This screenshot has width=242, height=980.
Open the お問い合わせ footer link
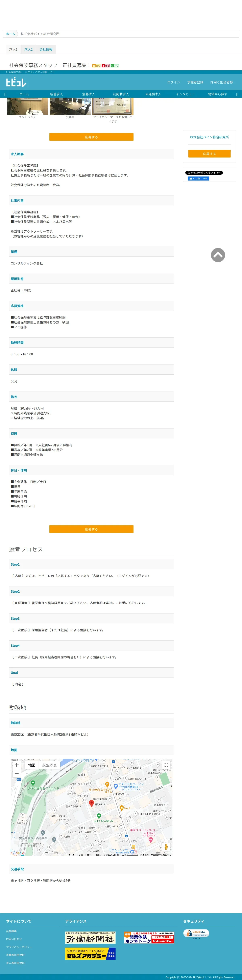[14, 939]
